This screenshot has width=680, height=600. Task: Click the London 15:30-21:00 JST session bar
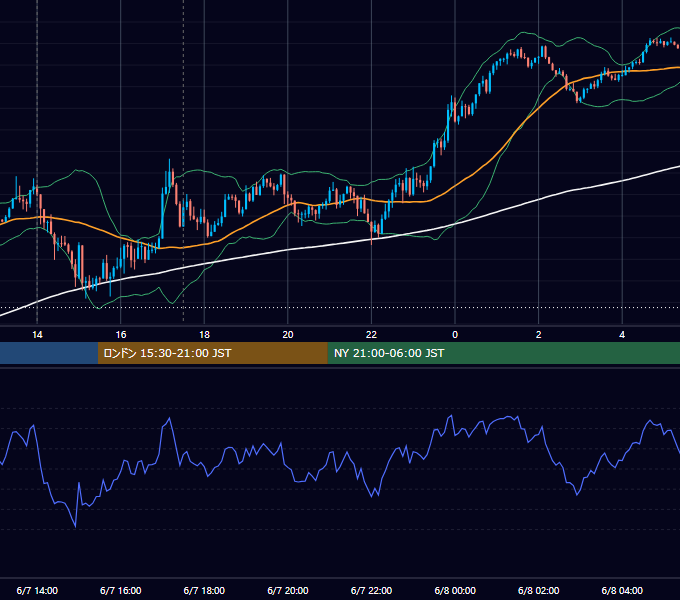[212, 353]
